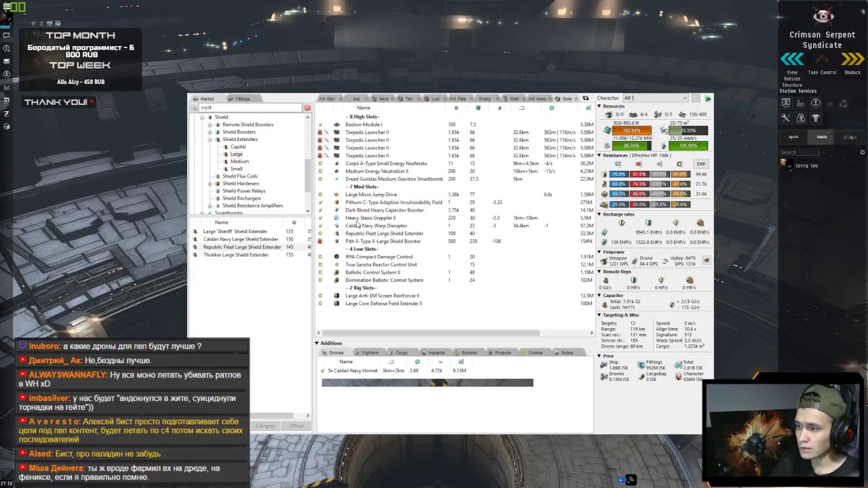This screenshot has height=488, width=868.
Task: Click the orange 102.94% CPU usage bar
Action: 631,130
